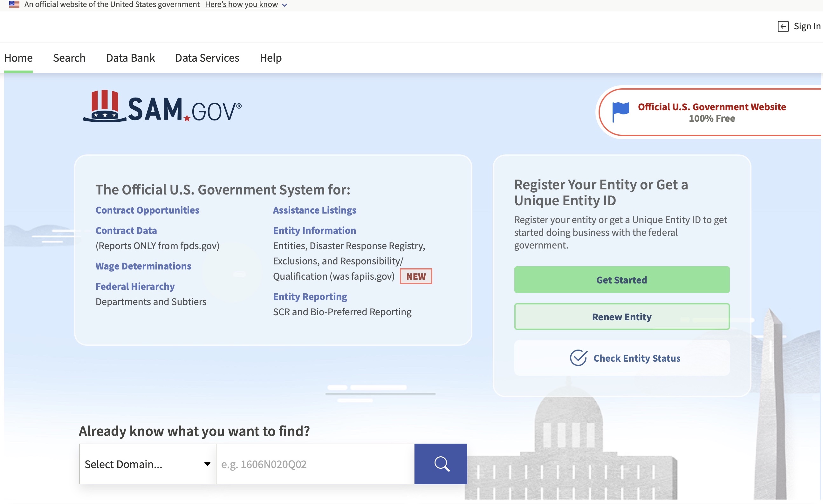Screen dimensions: 823x504
Task: Expand the Data Bank menu item
Action: point(130,57)
